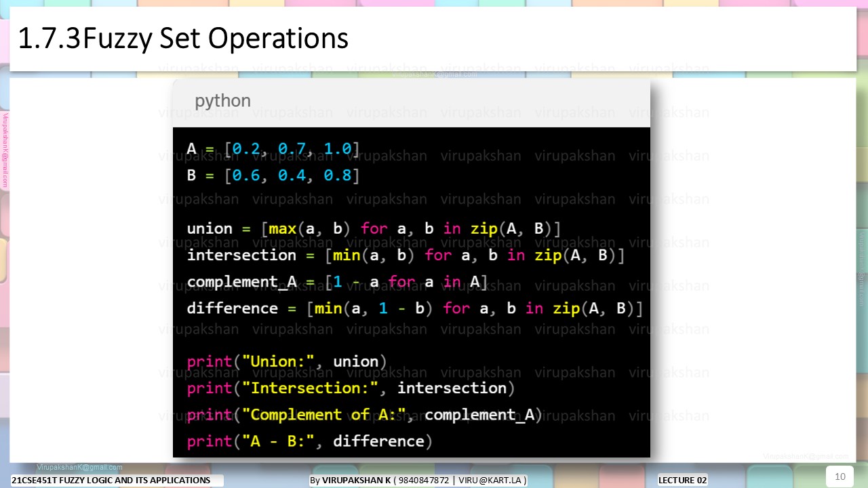Click the line defining list B

(x=273, y=176)
